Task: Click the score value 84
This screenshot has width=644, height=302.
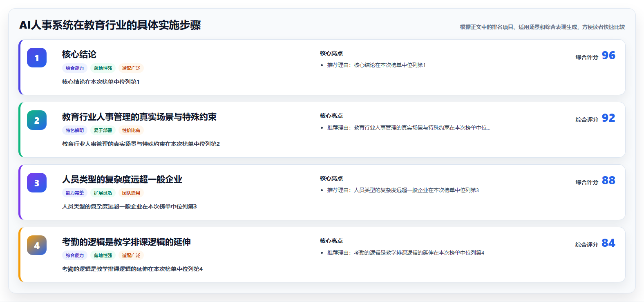Action: 608,243
